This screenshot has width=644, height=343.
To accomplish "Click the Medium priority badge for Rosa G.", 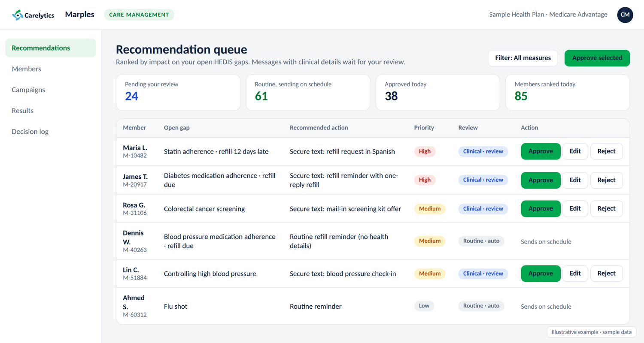I will click(430, 209).
